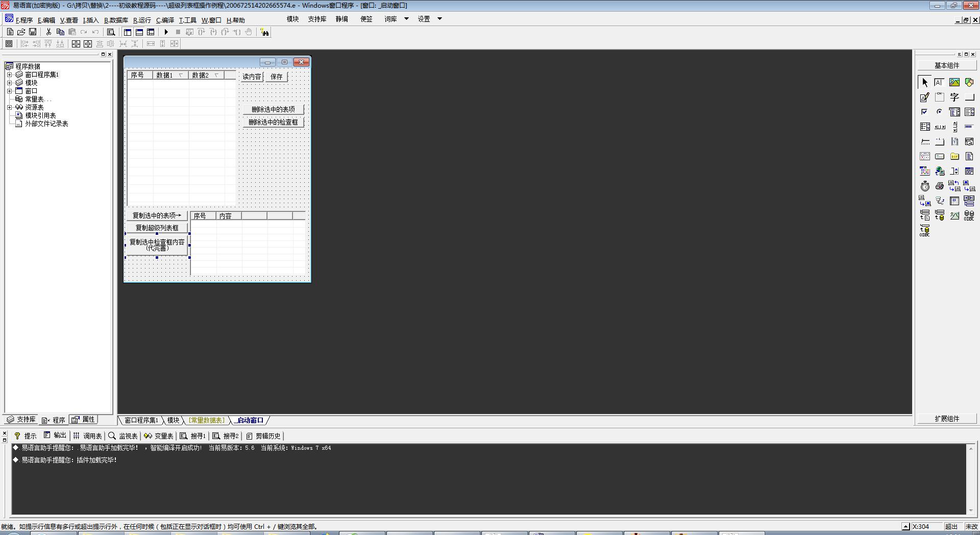Viewport: 980px width, 535px height.
Task: Open the 设置 dropdown arrow
Action: point(439,19)
